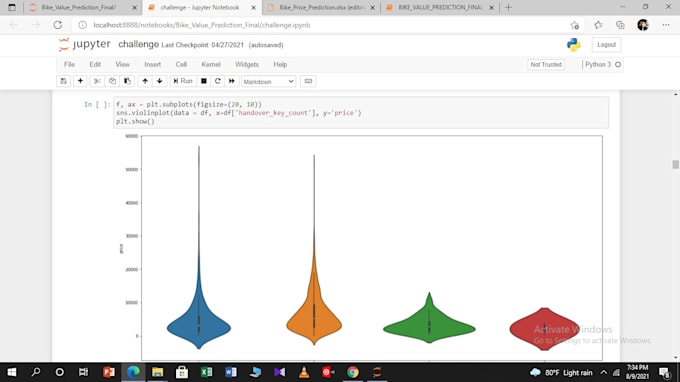Click the Not Trusted button
680x382 pixels.
click(x=546, y=65)
